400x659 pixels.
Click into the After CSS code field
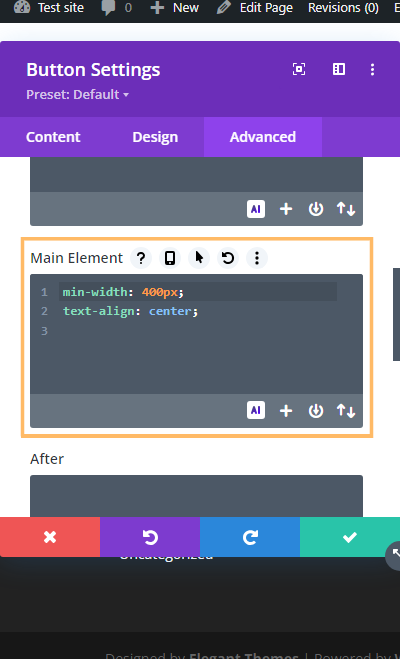(196, 496)
